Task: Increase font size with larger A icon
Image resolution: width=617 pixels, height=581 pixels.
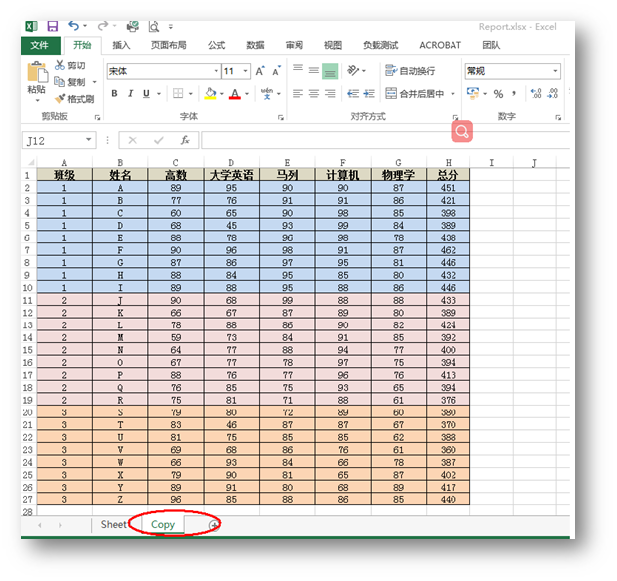Action: 260,71
